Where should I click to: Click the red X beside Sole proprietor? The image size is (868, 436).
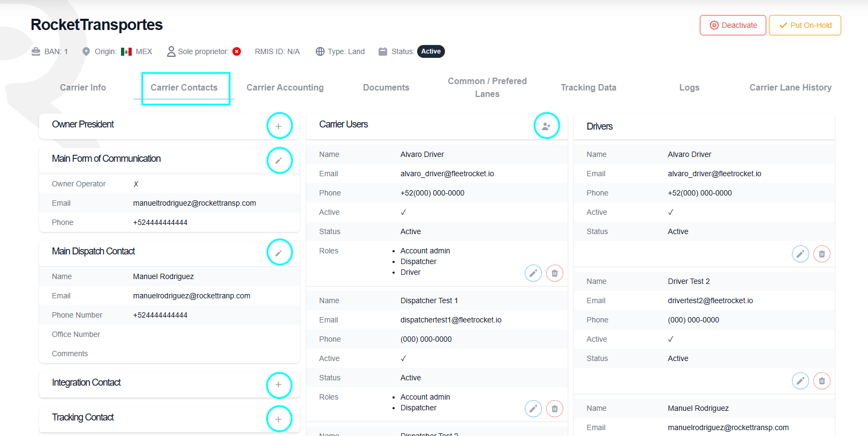237,51
